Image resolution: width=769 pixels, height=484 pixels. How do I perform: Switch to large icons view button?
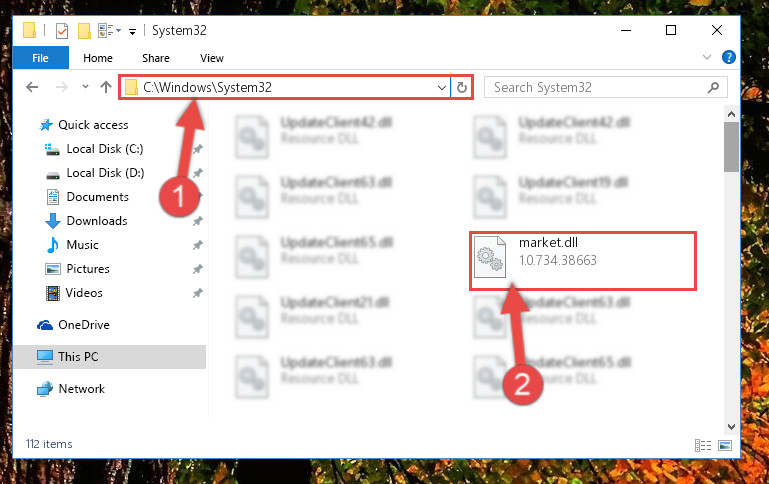coord(725,445)
